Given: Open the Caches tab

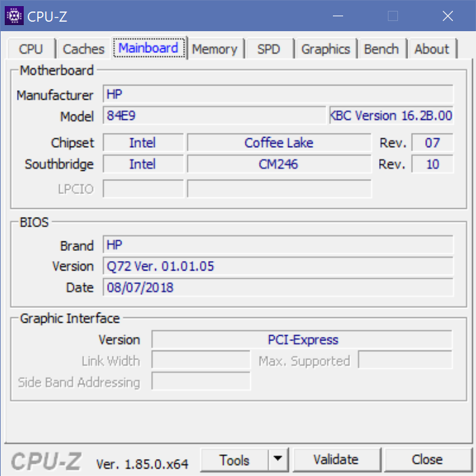Looking at the screenshot, I should 83,49.
